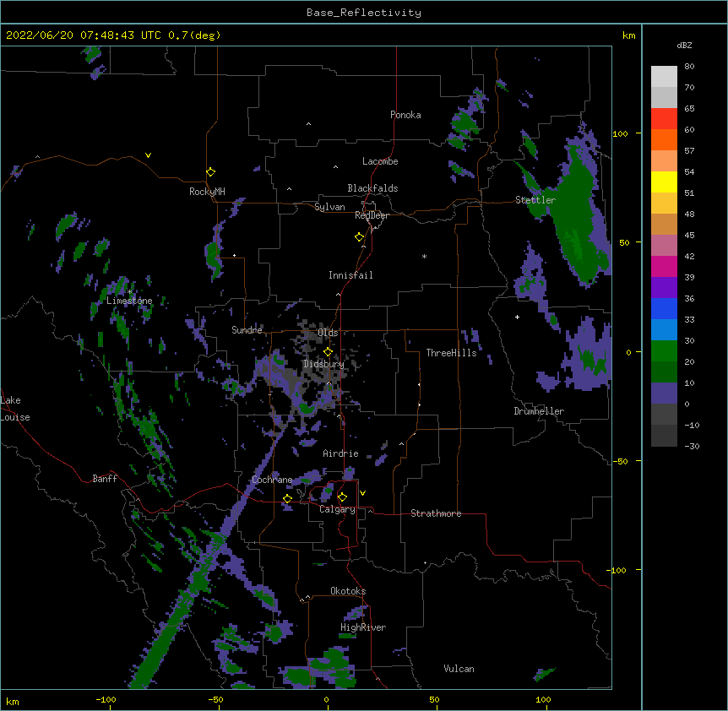Pick the yellow swatch in the dBZ legend
The height and width of the screenshot is (711, 728).
(x=664, y=182)
